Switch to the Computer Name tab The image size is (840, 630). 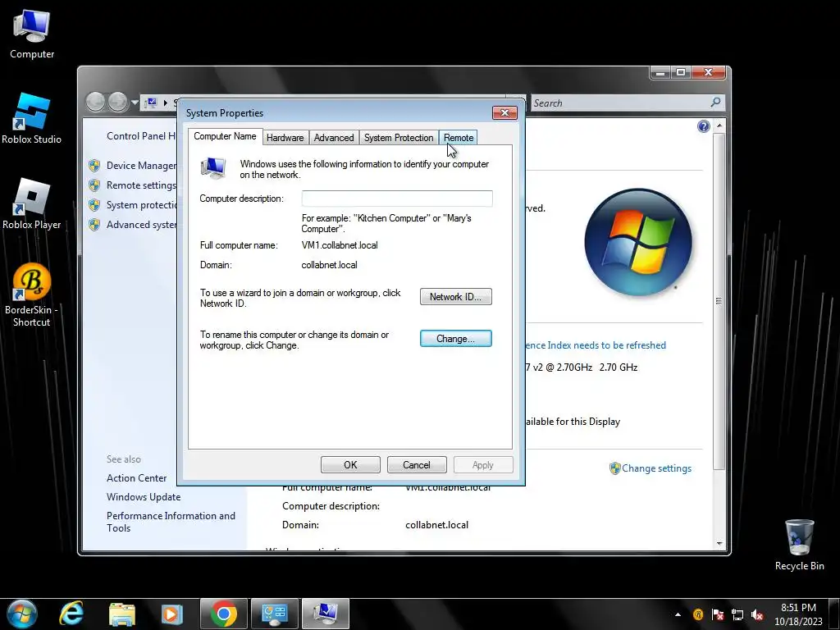point(225,137)
